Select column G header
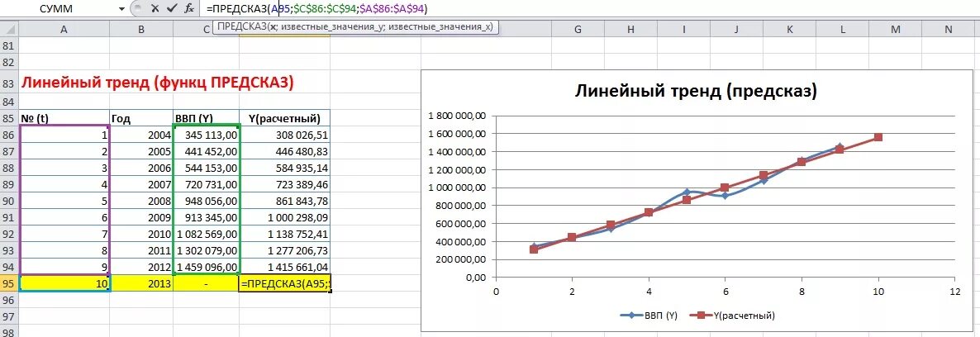This screenshot has height=337, width=980. tap(577, 30)
